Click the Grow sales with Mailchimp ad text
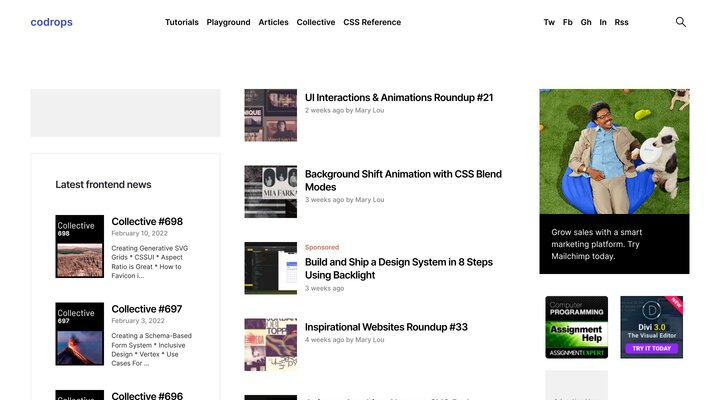Viewport: 720px width, 400px height. (596, 244)
